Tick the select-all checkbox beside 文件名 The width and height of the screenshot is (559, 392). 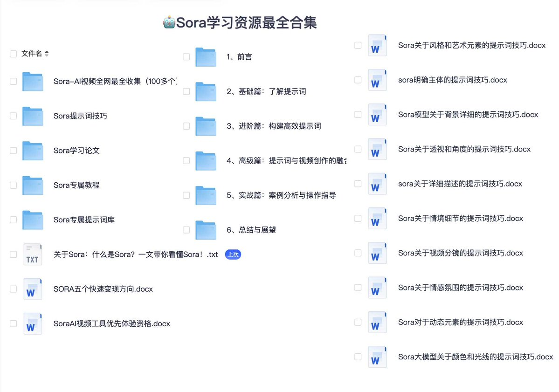coord(13,54)
